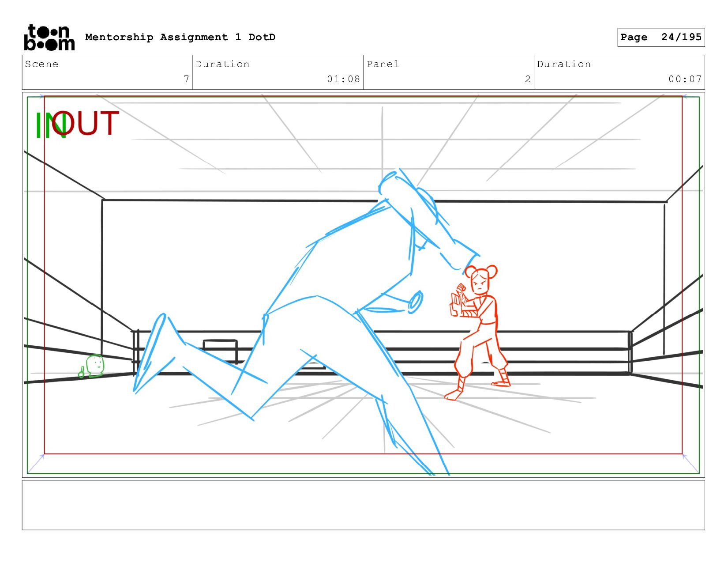Click the title 'Mentorship Assignment 1 DotD'
Screen dimensions: 728x563
[180, 37]
